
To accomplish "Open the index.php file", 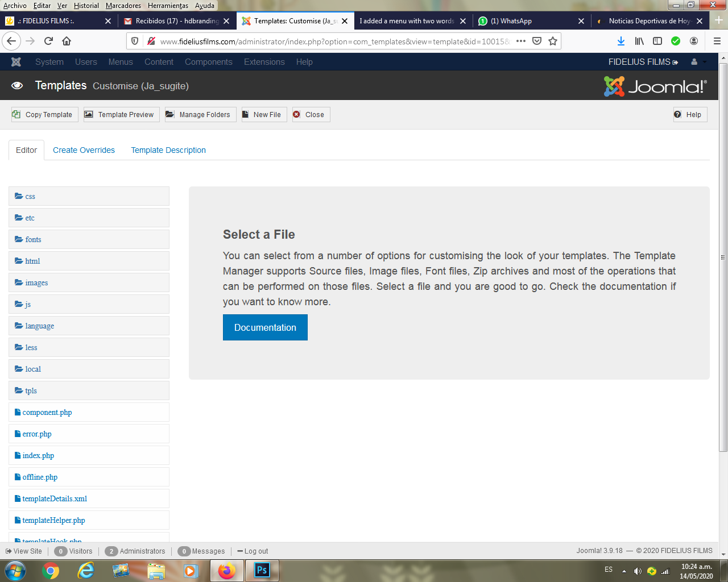I will click(x=89, y=455).
